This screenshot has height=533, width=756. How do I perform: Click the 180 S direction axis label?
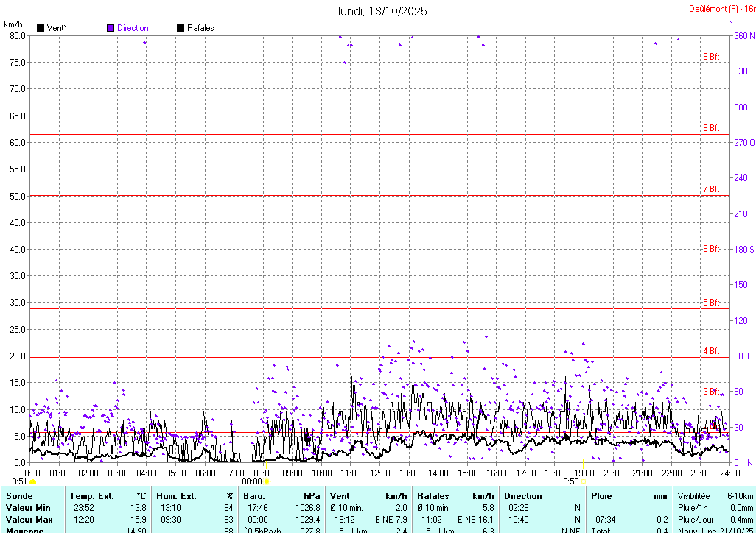coord(741,250)
